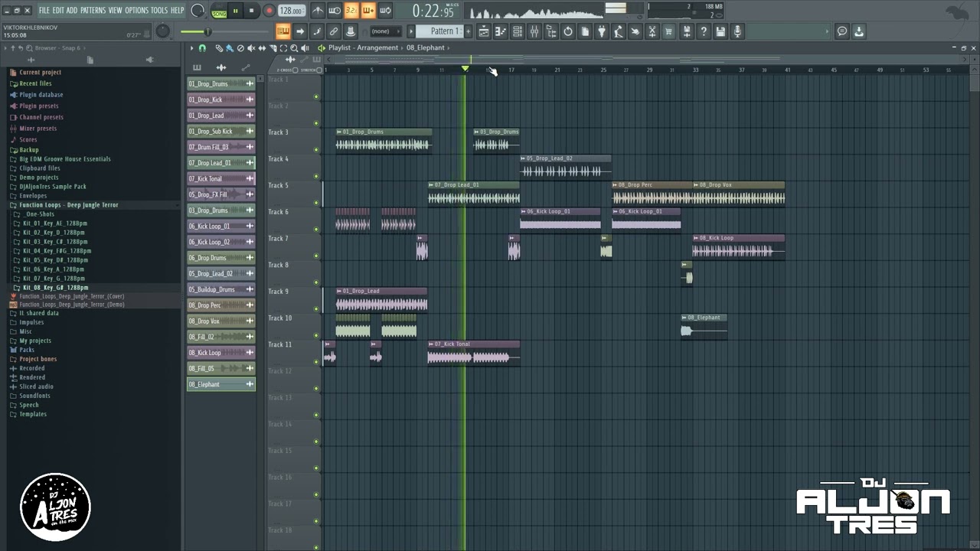Viewport: 980px width, 551px height.
Task: Open the EDIT menu
Action: point(58,10)
